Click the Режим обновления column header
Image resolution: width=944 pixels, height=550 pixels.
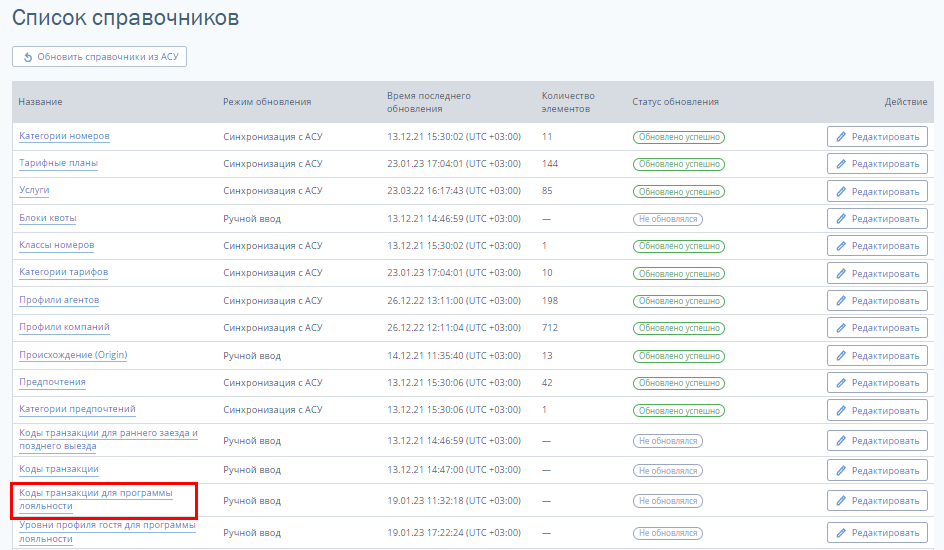click(267, 102)
